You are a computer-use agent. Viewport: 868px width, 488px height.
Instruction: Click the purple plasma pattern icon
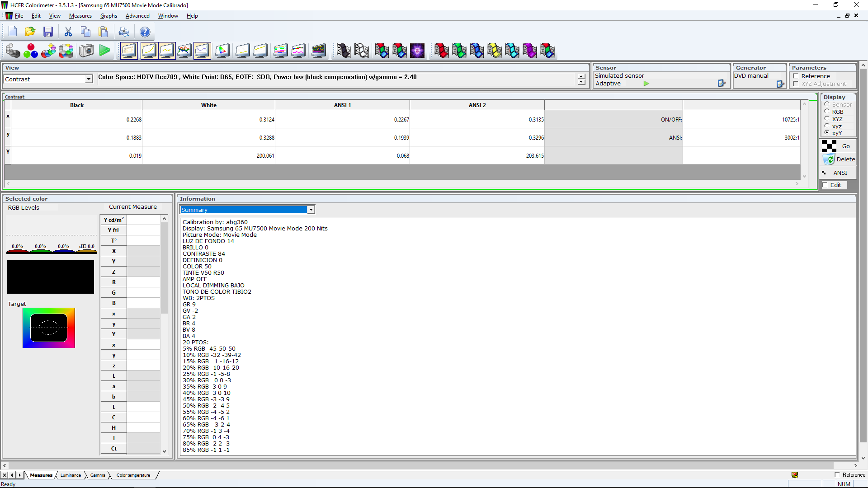point(417,51)
